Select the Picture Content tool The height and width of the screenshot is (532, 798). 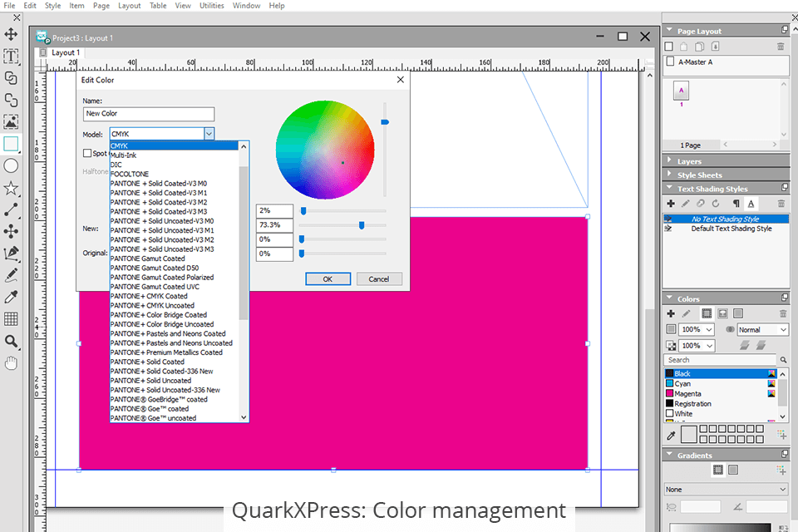point(11,121)
